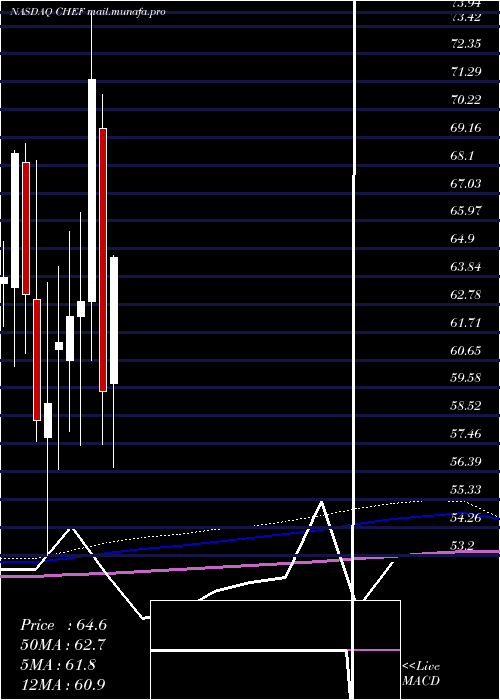Viewport: 500px width, 700px height.
Task: Click the 'NASDAQ CHEF mail.munafa.pro' chart title
Action: point(88,12)
